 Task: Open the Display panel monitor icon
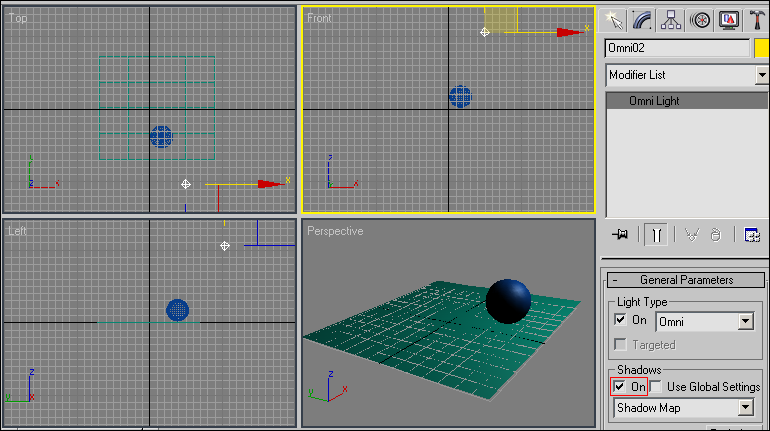(728, 19)
